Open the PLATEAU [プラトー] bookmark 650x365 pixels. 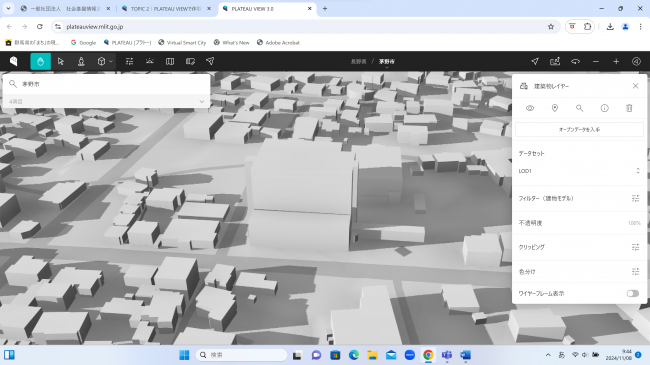click(x=127, y=42)
